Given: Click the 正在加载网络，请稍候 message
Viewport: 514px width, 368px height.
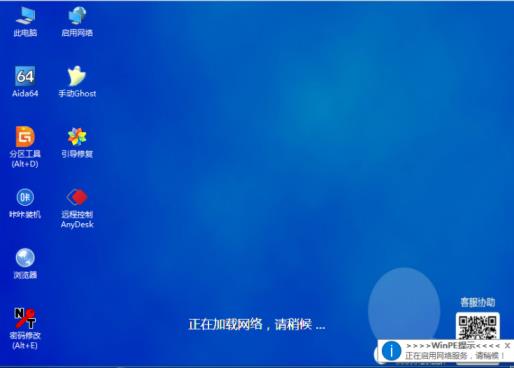Looking at the screenshot, I should coord(257,324).
